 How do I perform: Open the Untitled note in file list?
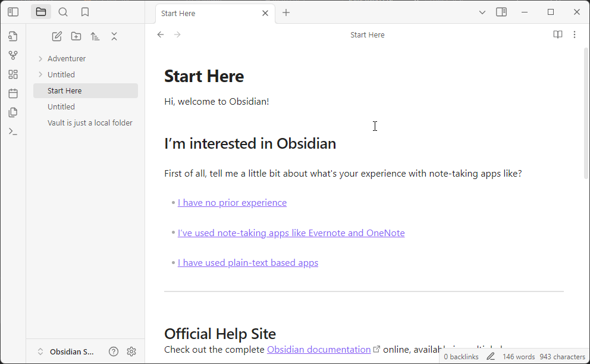(86, 107)
